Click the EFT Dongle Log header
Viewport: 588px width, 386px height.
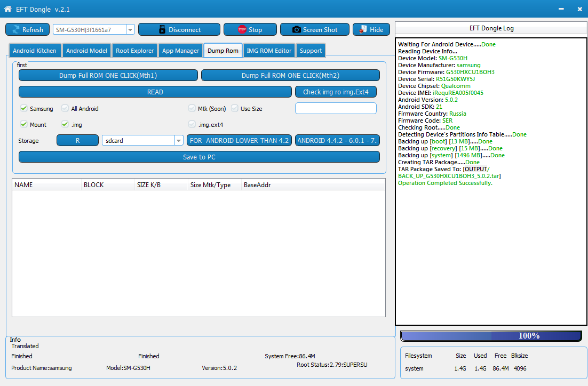491,28
